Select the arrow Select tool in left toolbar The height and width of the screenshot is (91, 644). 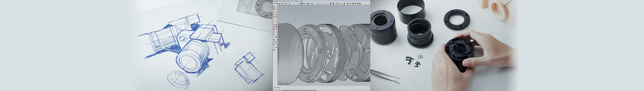[x=274, y=7]
